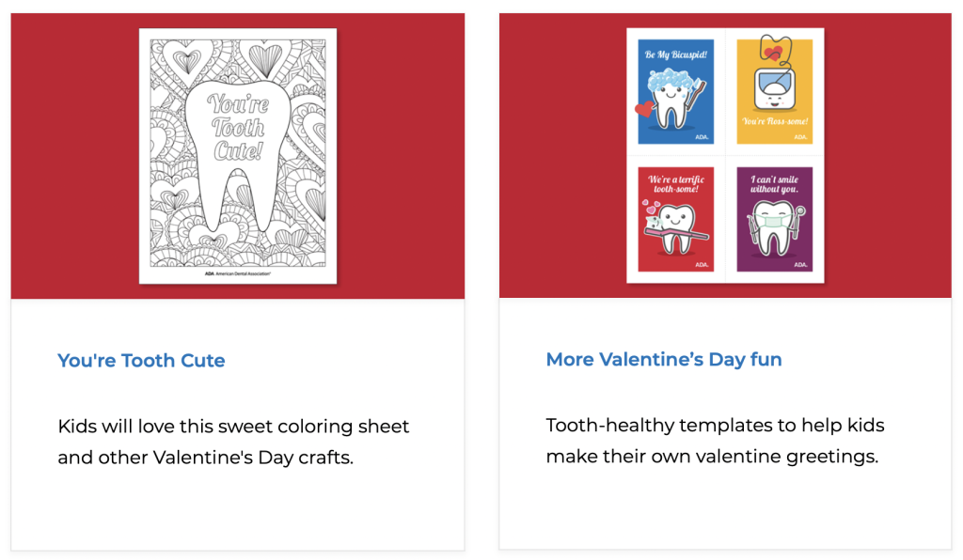Click the red heart beside blue card tooth
The height and width of the screenshot is (560, 963).
[644, 109]
